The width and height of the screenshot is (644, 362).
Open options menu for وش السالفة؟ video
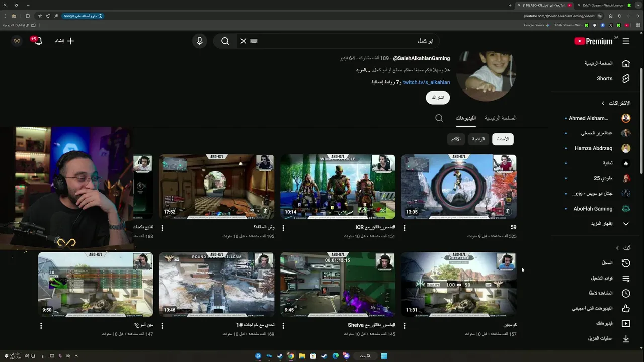[x=162, y=228]
